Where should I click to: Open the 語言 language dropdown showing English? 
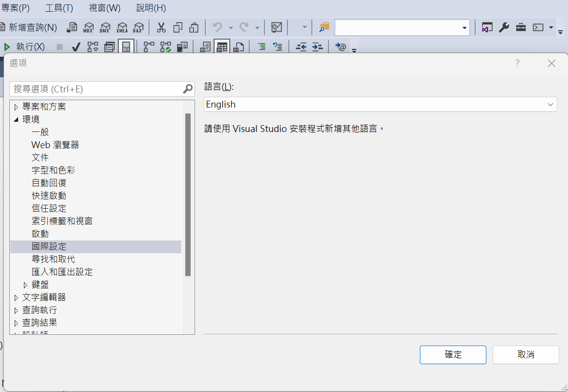coord(380,104)
